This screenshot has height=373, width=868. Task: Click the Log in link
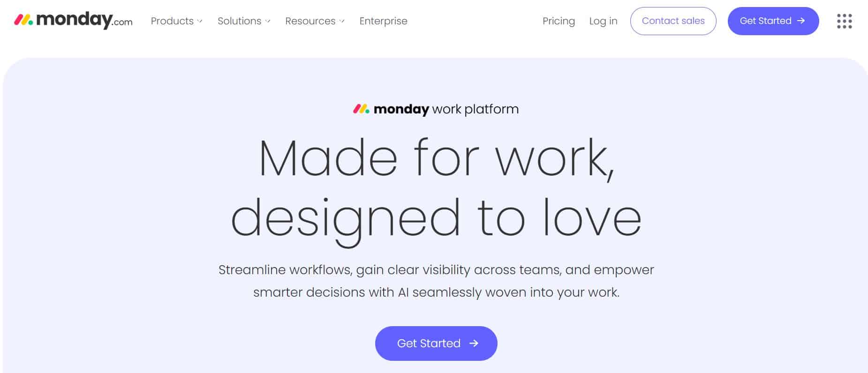(x=604, y=21)
